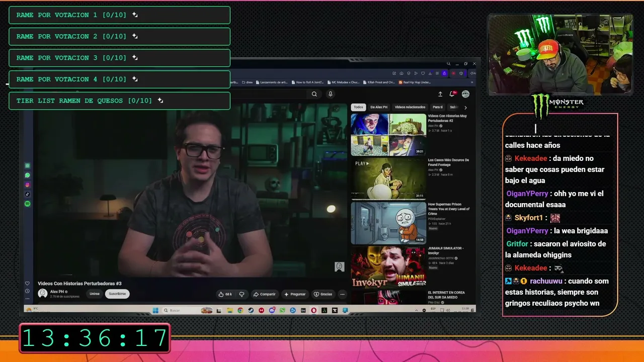
Task: Show hidden bookmarks with the chevron
Action: coord(472,82)
